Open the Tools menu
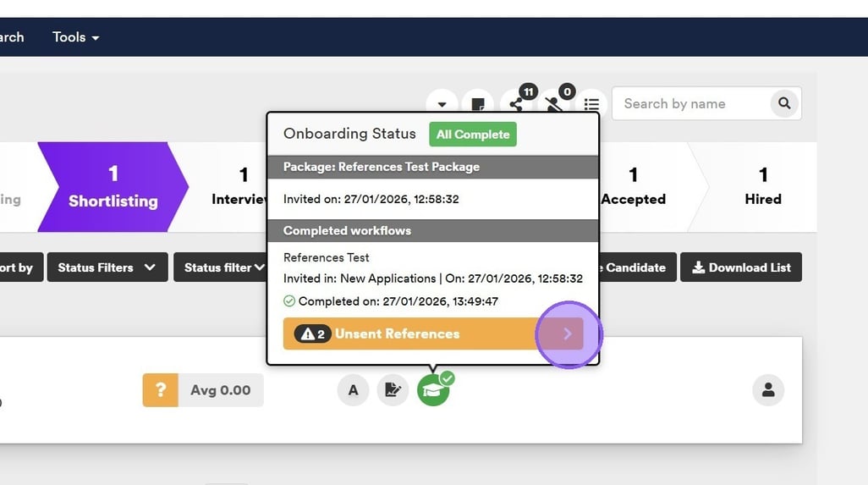The width and height of the screenshot is (868, 485). (x=75, y=37)
